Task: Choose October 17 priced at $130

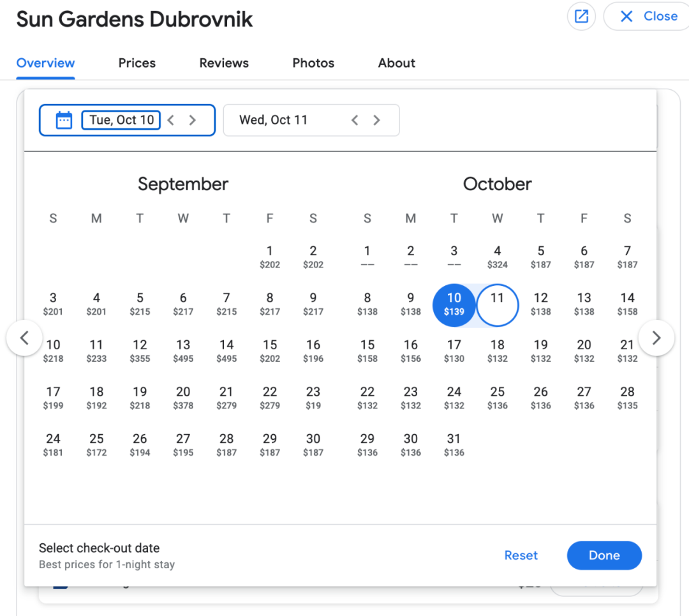Action: pos(454,350)
